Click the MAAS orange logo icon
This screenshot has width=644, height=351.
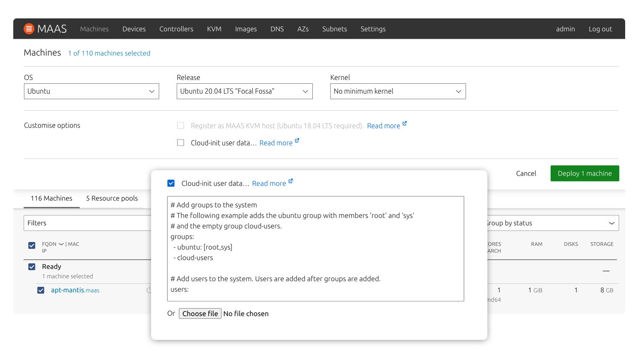pos(29,29)
